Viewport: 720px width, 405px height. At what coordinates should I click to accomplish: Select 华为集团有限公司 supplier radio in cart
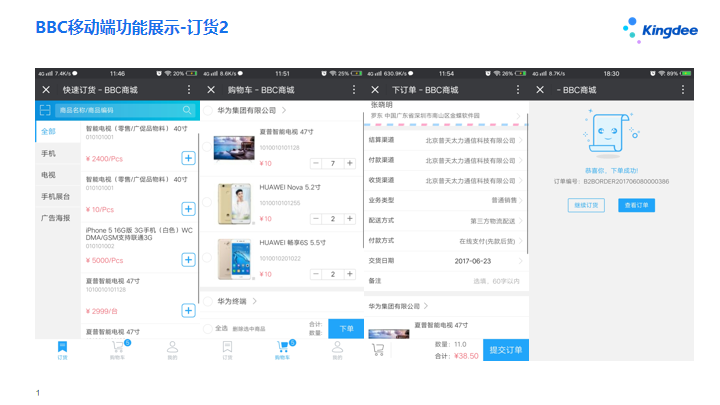click(x=208, y=111)
